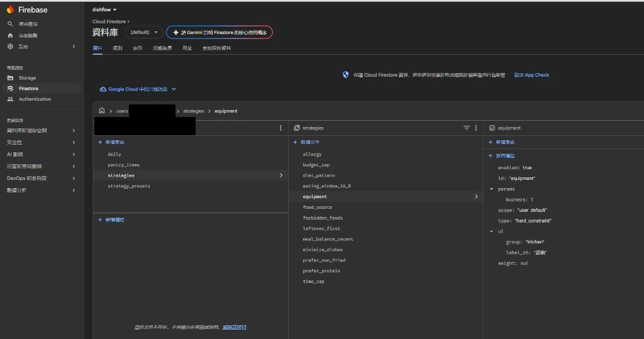Click the App Check shield icon
644x339 pixels.
coord(345,75)
